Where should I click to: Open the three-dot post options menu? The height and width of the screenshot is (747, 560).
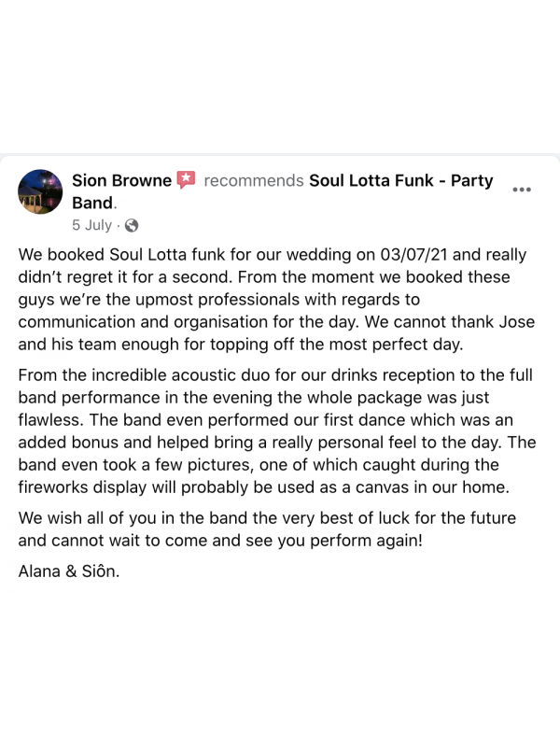coord(522,190)
